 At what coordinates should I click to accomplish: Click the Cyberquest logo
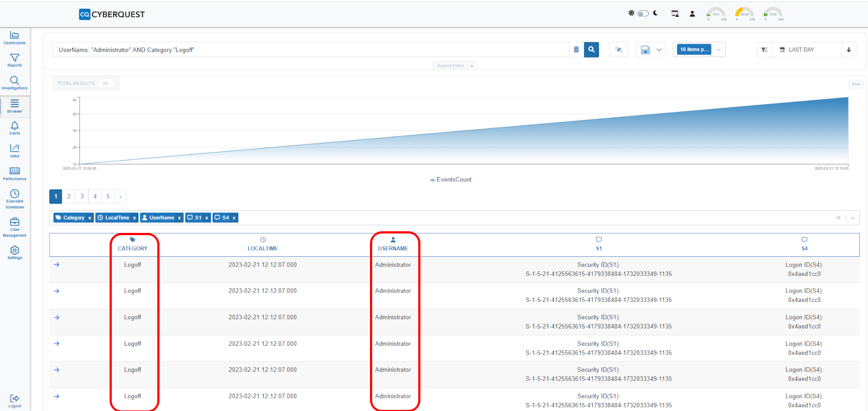tap(112, 14)
